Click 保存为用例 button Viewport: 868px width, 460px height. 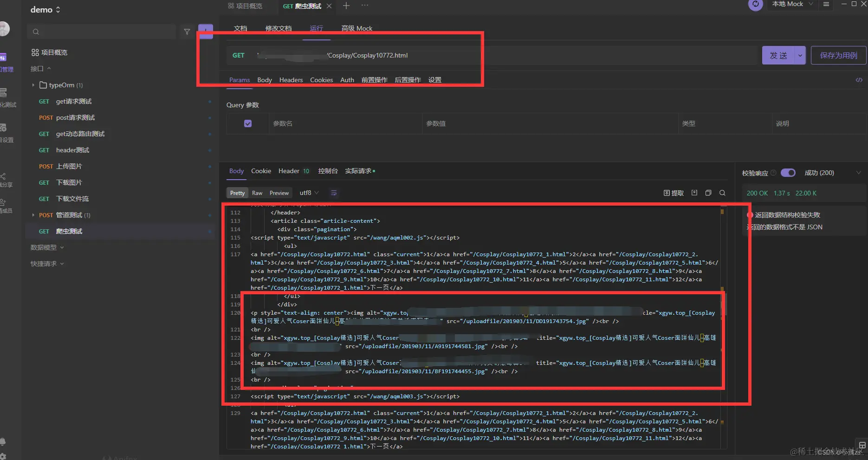838,55
